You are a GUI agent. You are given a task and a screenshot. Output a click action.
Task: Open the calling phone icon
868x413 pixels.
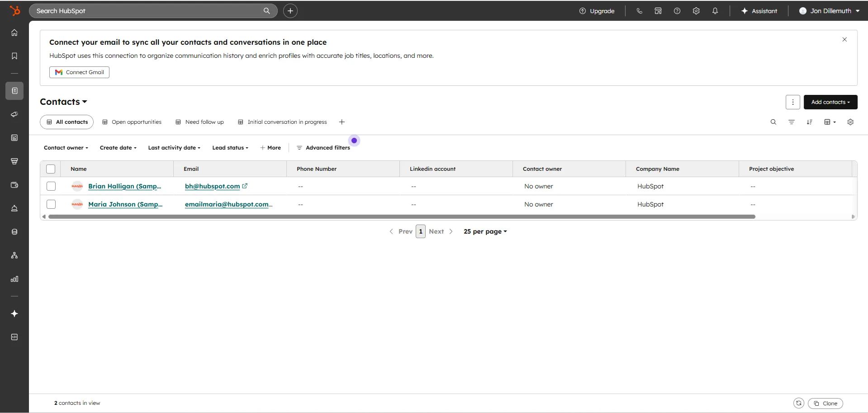coord(639,11)
